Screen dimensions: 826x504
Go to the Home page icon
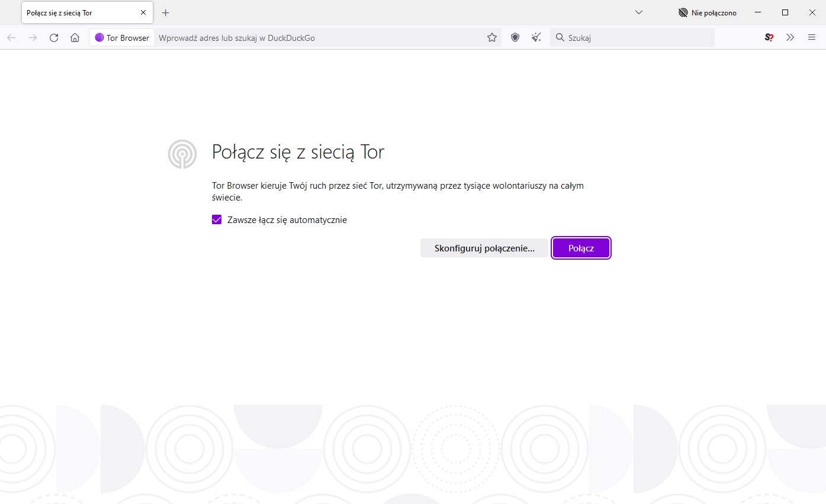tap(75, 38)
